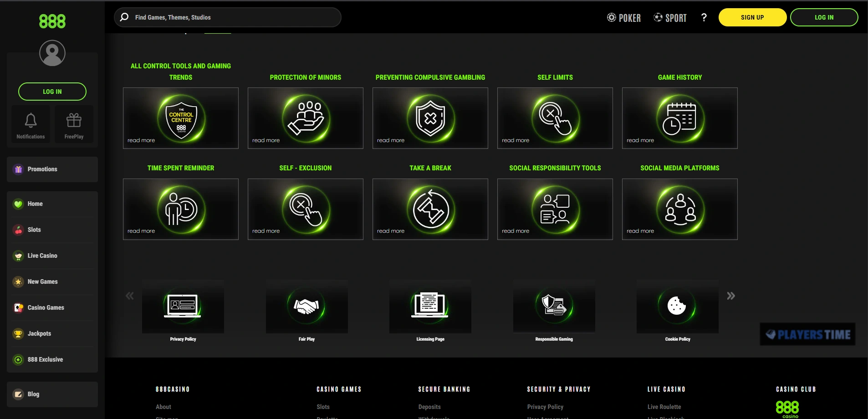The height and width of the screenshot is (419, 868).
Task: Open Casino Games in sidebar
Action: coord(52,308)
